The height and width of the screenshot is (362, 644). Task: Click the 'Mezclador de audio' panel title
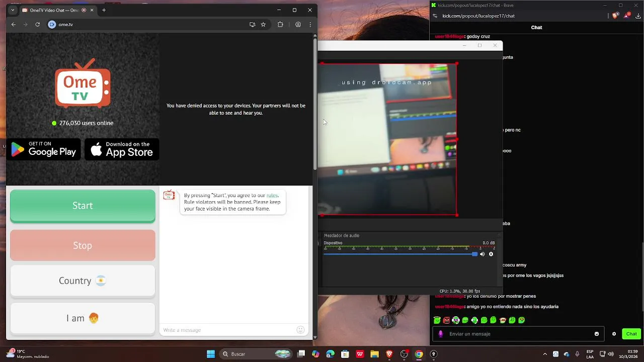pyautogui.click(x=342, y=235)
